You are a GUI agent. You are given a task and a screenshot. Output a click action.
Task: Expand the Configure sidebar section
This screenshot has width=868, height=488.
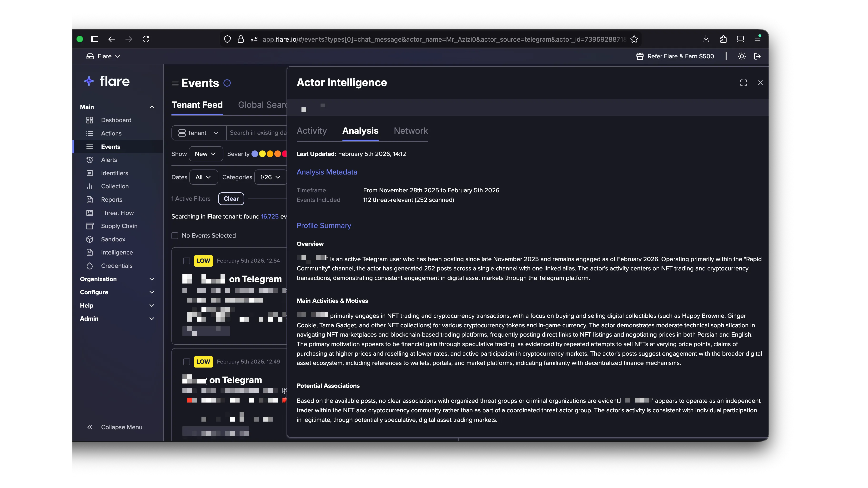coord(117,292)
